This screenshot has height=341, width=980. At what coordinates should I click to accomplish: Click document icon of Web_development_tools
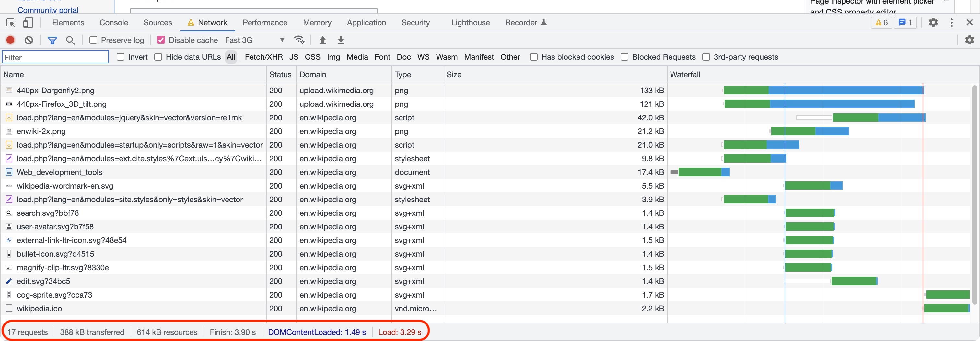[x=9, y=172]
